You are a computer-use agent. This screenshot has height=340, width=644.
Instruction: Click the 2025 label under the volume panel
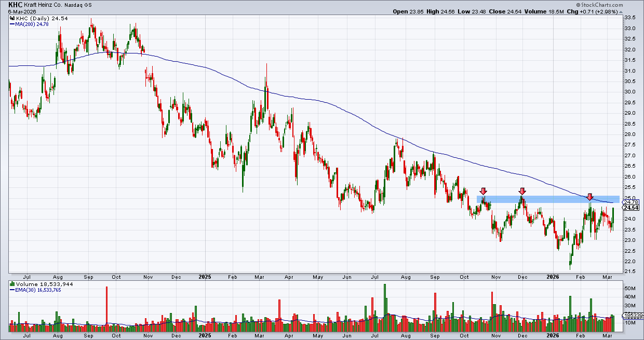205,336
